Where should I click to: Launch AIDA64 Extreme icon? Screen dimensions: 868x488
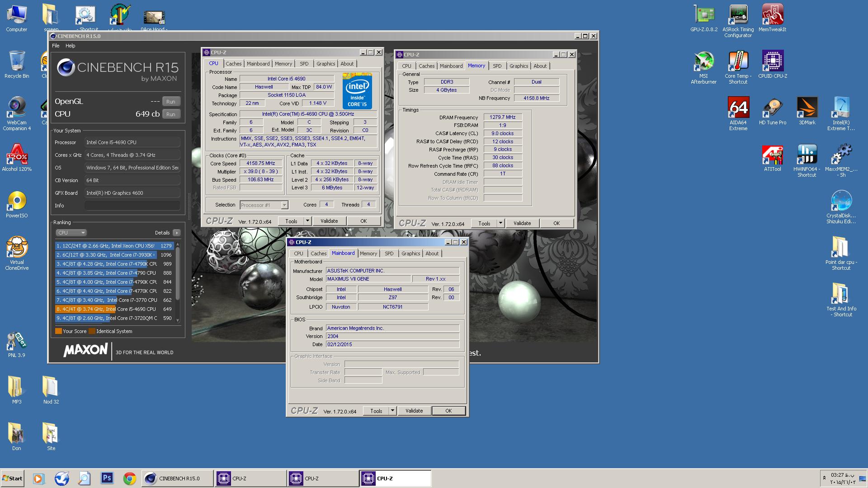tap(738, 114)
